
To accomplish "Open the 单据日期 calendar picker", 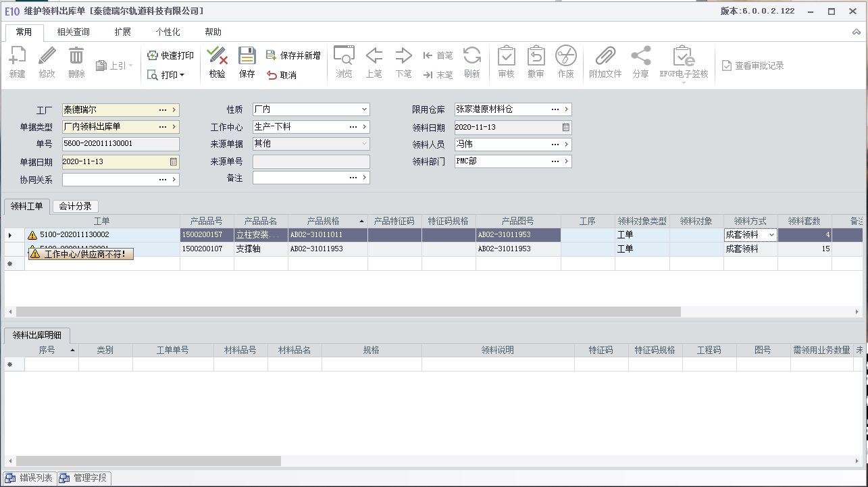I will click(x=173, y=162).
